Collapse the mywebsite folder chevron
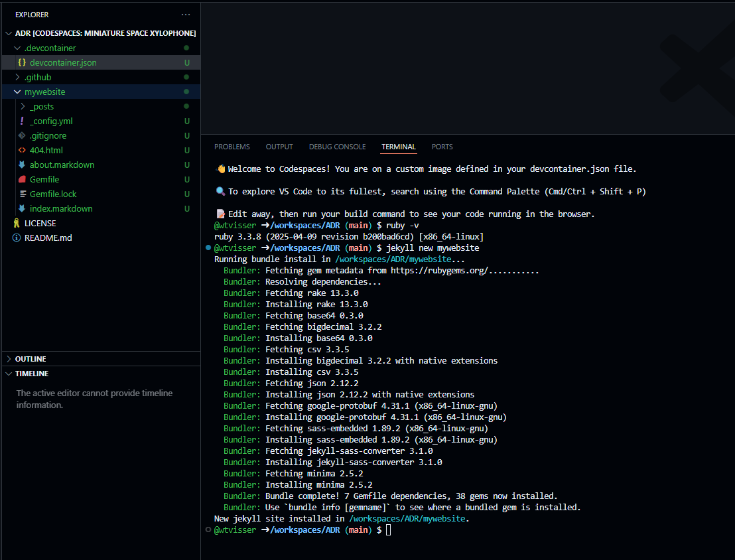 coord(17,92)
